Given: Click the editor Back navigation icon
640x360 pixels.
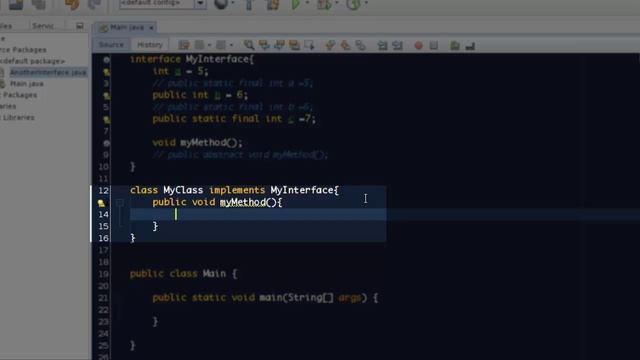Looking at the screenshot, I should click(x=199, y=45).
